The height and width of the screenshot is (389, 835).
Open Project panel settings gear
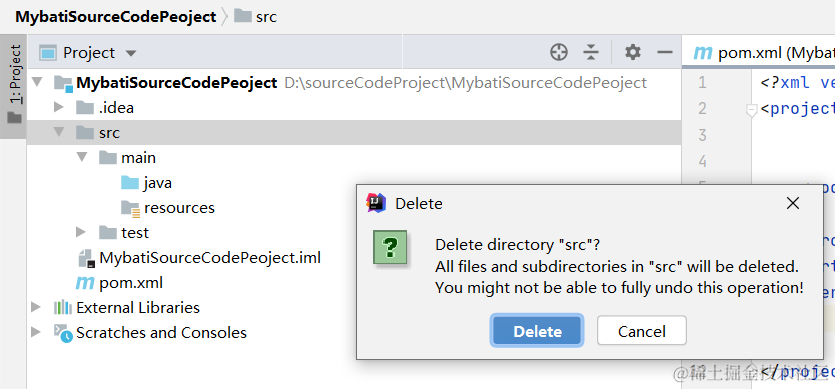[633, 52]
